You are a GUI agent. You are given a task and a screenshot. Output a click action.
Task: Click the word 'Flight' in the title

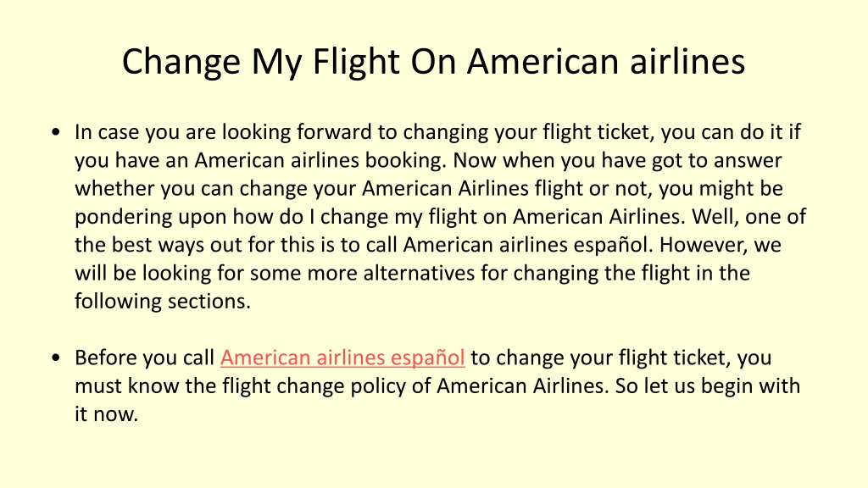pos(356,61)
